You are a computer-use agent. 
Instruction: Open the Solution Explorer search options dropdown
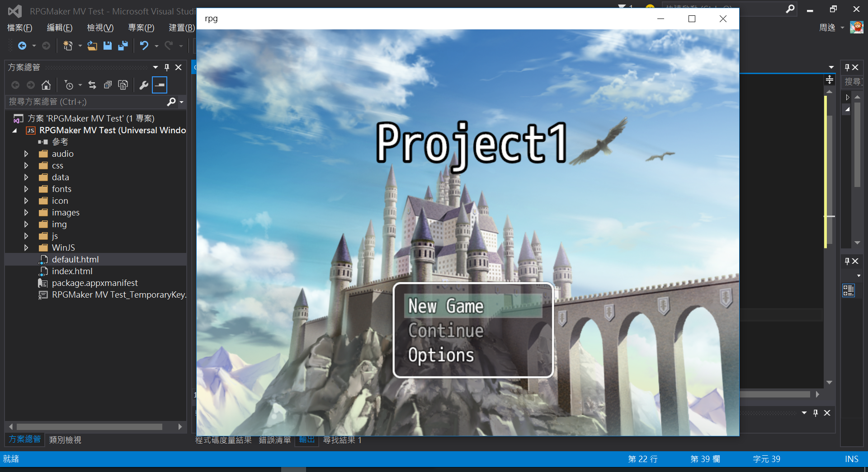[182, 102]
